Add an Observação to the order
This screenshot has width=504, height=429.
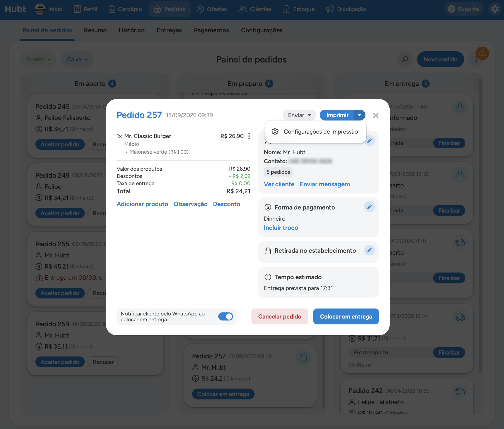pos(191,204)
